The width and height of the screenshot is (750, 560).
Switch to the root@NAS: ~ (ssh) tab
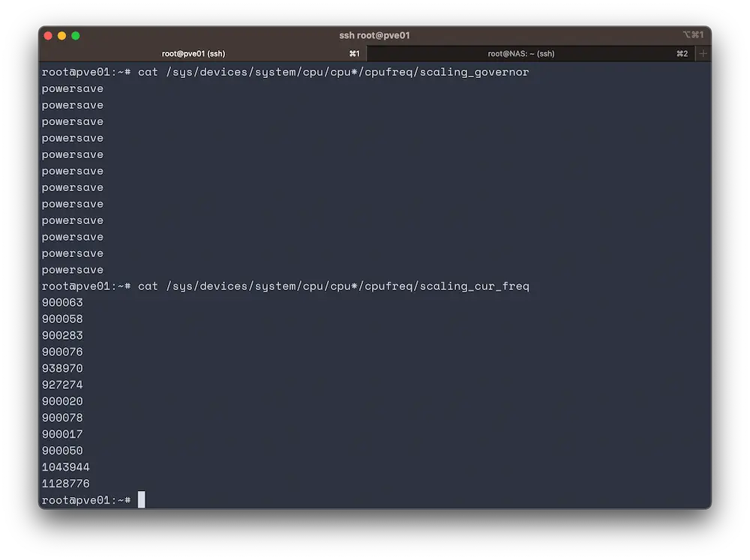(520, 54)
